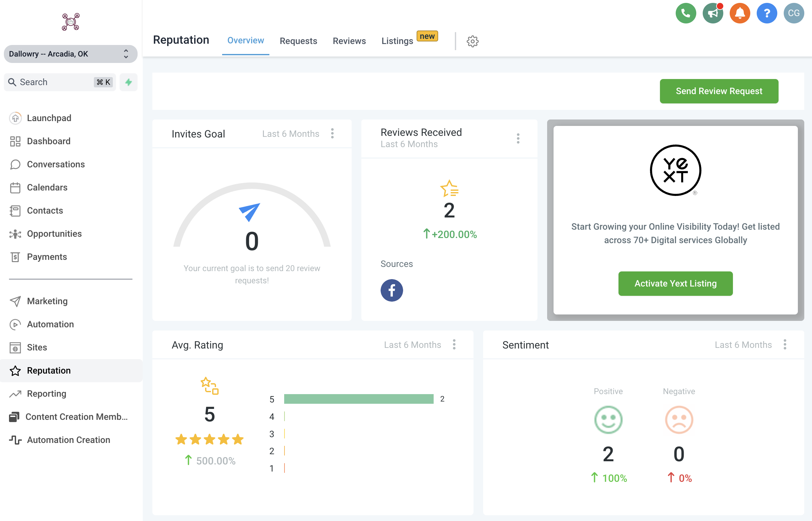This screenshot has height=521, width=812.
Task: Click the green lightning quick actions icon
Action: pyautogui.click(x=128, y=82)
